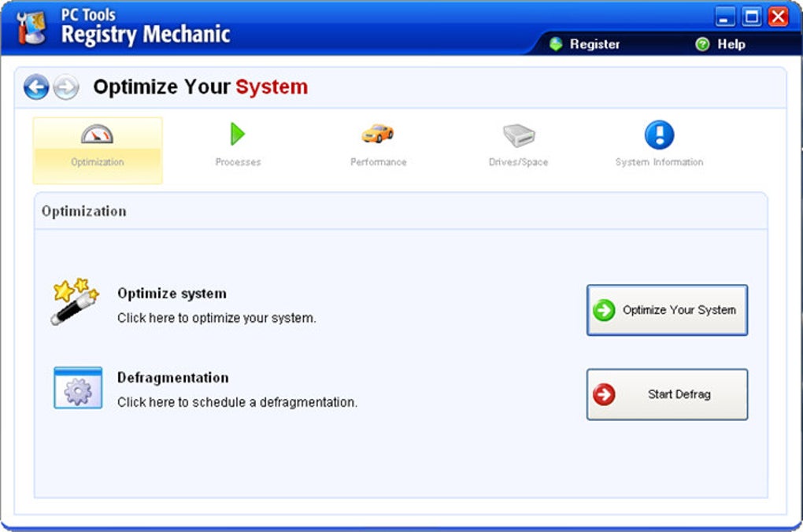Click the green arrow on Optimize Your System
Screen dimensions: 803x532
pos(604,310)
